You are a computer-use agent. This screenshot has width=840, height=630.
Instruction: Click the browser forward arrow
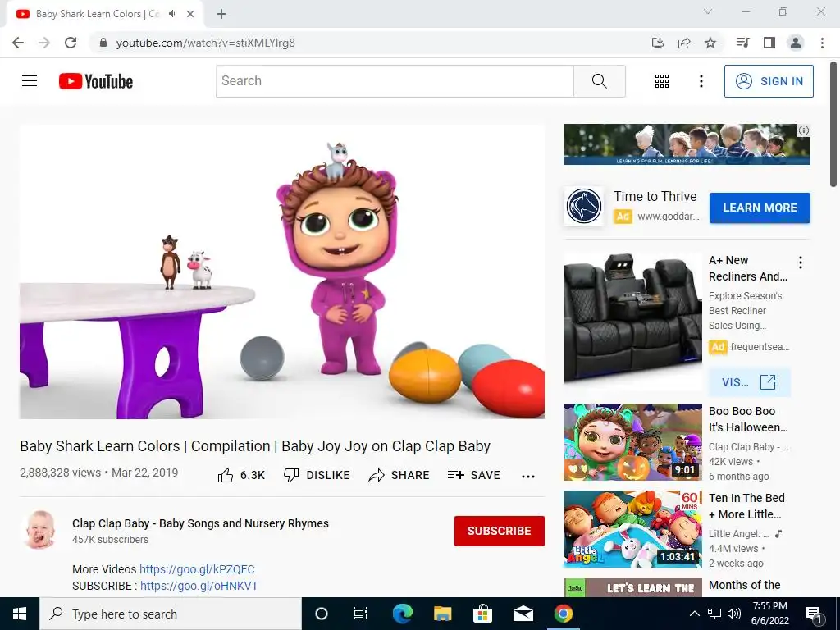tap(44, 43)
